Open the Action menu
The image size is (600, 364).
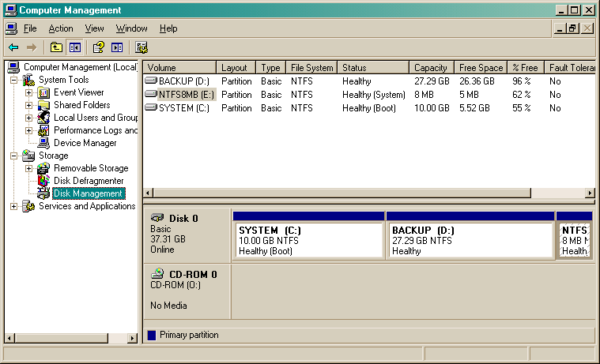[x=61, y=28]
